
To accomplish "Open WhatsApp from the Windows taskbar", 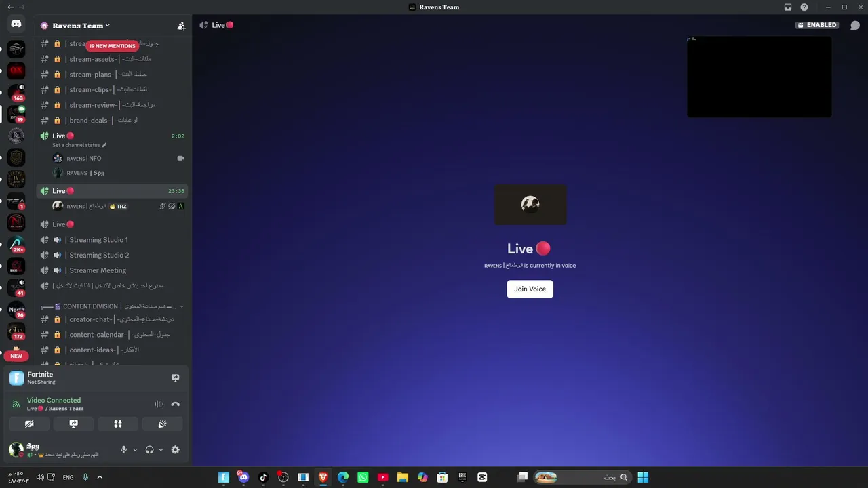I will (x=363, y=477).
